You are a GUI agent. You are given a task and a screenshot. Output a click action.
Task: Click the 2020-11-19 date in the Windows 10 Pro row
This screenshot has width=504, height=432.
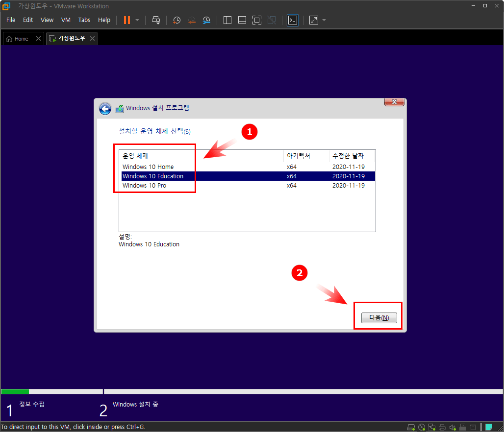click(349, 185)
